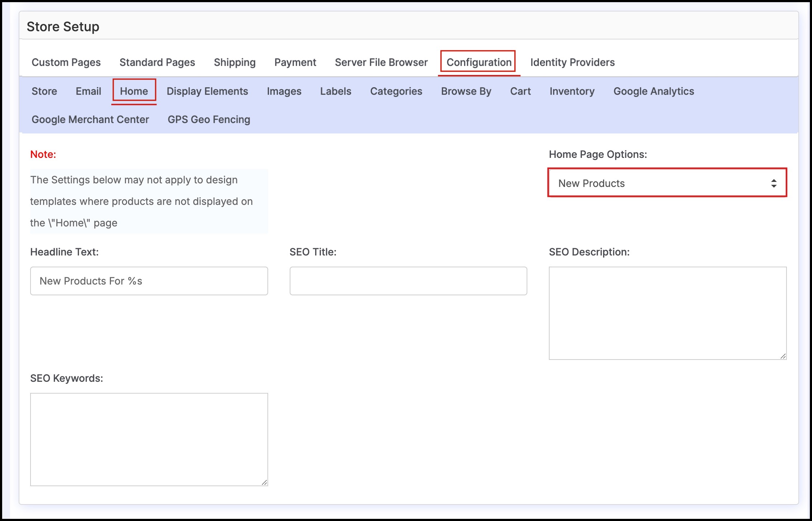
Task: Open the Google Merchant Center sub-tab
Action: click(90, 119)
